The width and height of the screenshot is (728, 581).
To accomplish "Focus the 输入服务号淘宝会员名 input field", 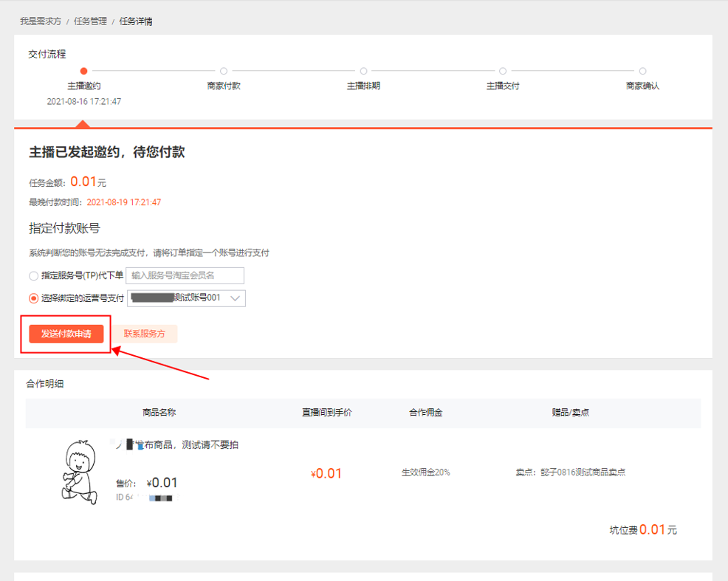I will (x=185, y=275).
